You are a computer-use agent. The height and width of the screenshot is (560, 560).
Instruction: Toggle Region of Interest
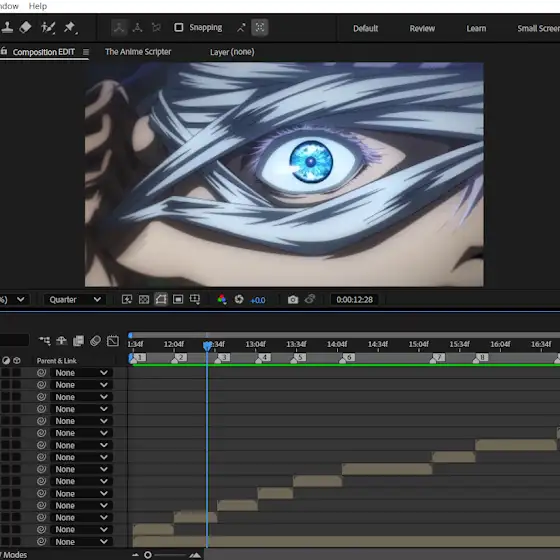pos(178,299)
